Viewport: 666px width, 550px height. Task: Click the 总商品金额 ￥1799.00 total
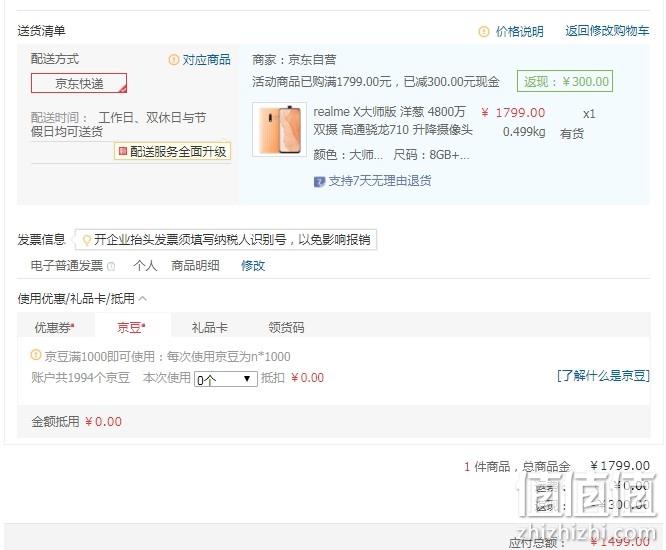(620, 466)
